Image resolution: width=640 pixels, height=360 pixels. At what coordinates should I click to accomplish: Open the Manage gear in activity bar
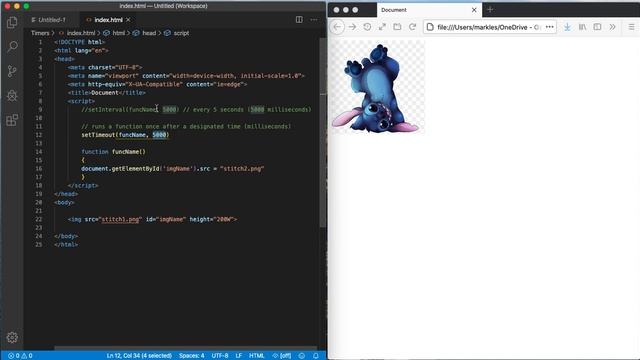coord(12,338)
